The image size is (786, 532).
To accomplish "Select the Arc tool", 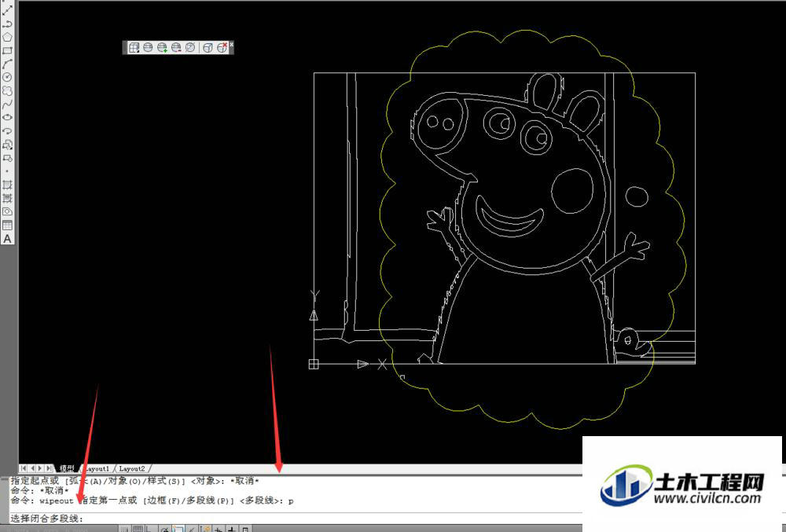I will [7, 64].
